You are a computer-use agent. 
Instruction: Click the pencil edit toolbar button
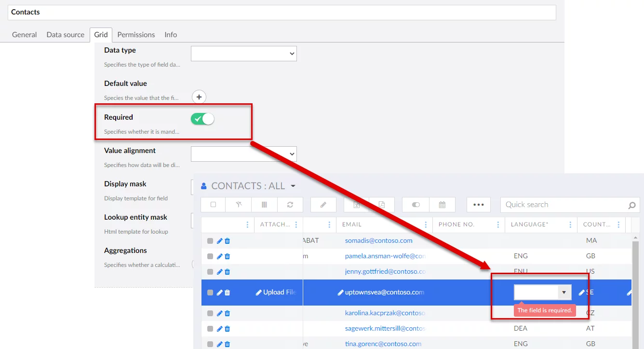323,205
